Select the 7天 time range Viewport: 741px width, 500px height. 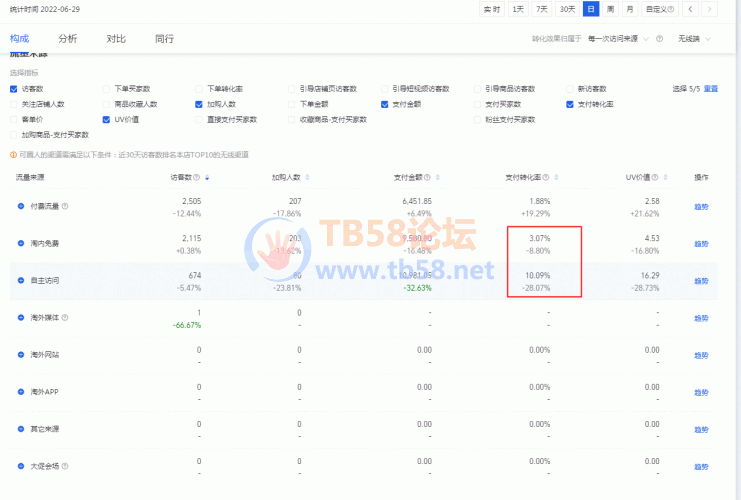coord(542,9)
